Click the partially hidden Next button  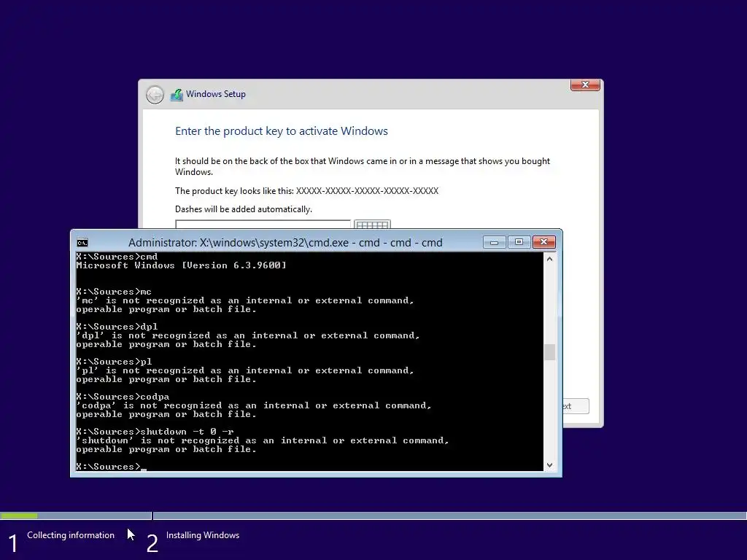coord(576,406)
